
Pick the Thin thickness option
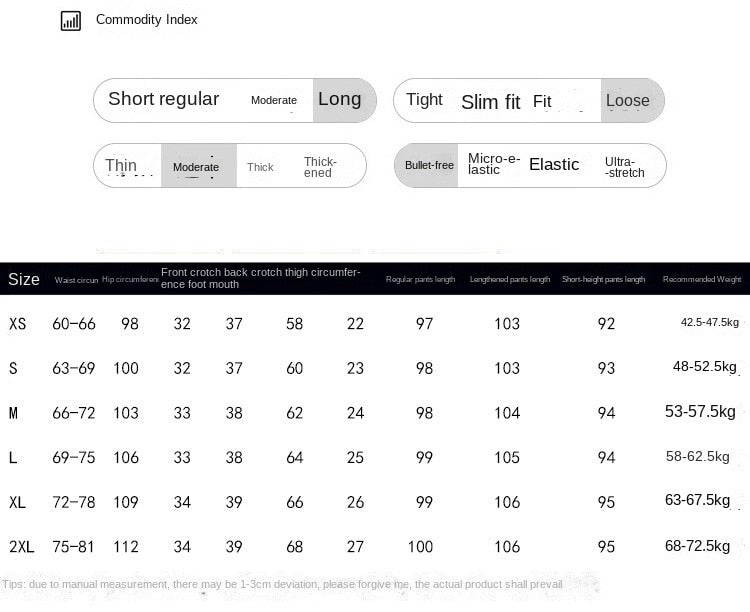pos(121,166)
